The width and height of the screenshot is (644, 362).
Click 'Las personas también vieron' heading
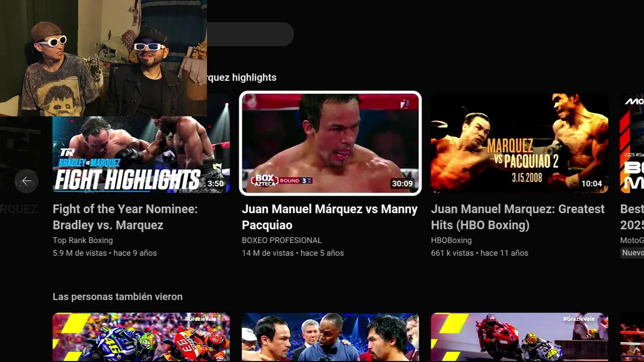tap(118, 297)
